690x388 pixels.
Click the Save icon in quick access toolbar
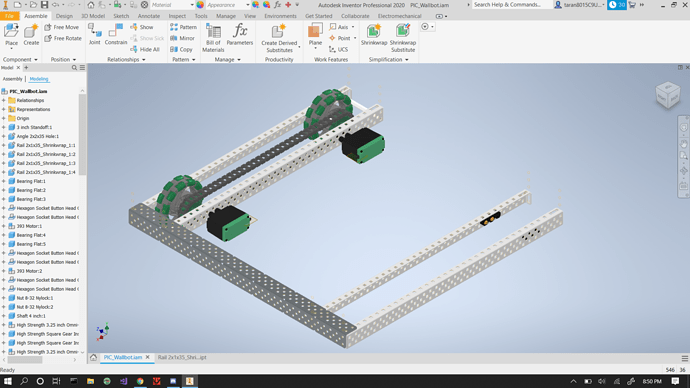[x=44, y=5]
